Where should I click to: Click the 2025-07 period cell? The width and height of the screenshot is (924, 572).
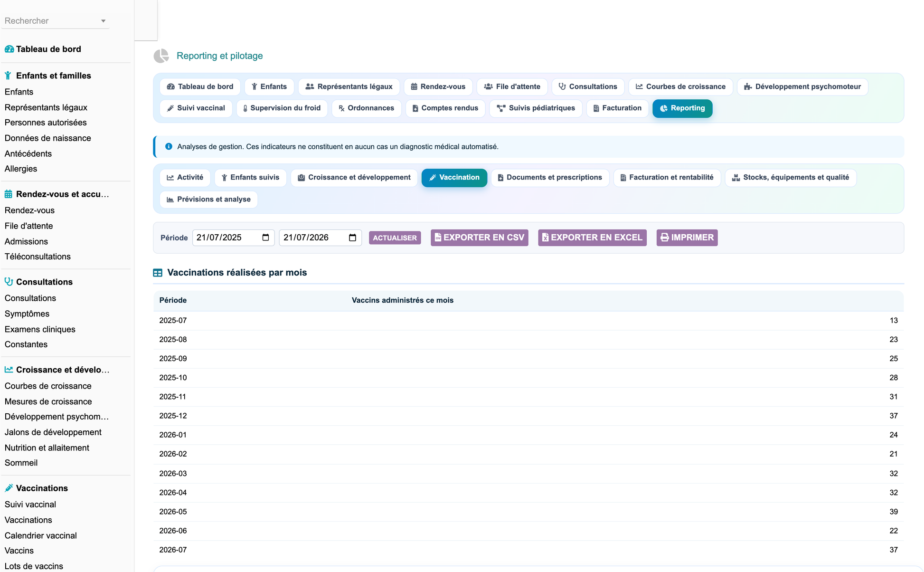point(173,321)
